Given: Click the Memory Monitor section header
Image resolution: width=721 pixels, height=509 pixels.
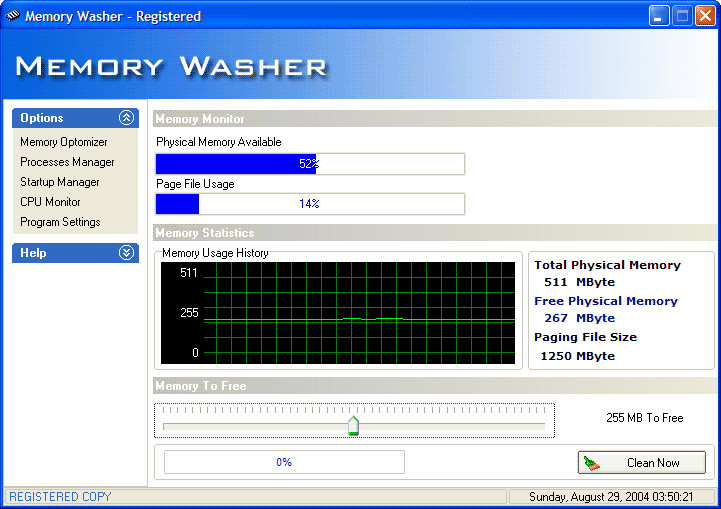Looking at the screenshot, I should point(435,119).
